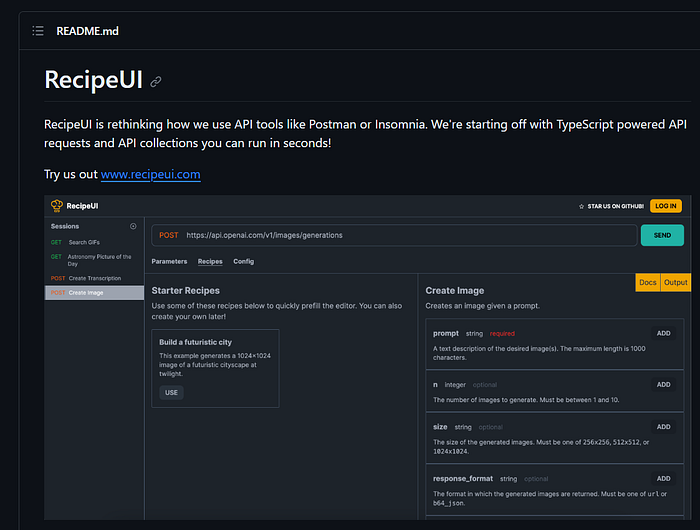
Task: Select the Create Image session
Action: coord(94,293)
